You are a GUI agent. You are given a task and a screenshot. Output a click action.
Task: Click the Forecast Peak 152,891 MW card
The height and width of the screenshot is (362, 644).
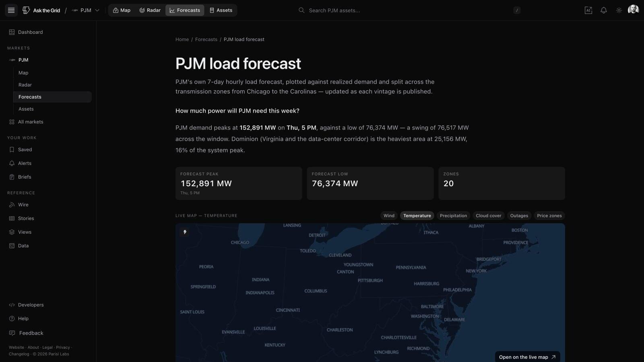[x=239, y=183]
